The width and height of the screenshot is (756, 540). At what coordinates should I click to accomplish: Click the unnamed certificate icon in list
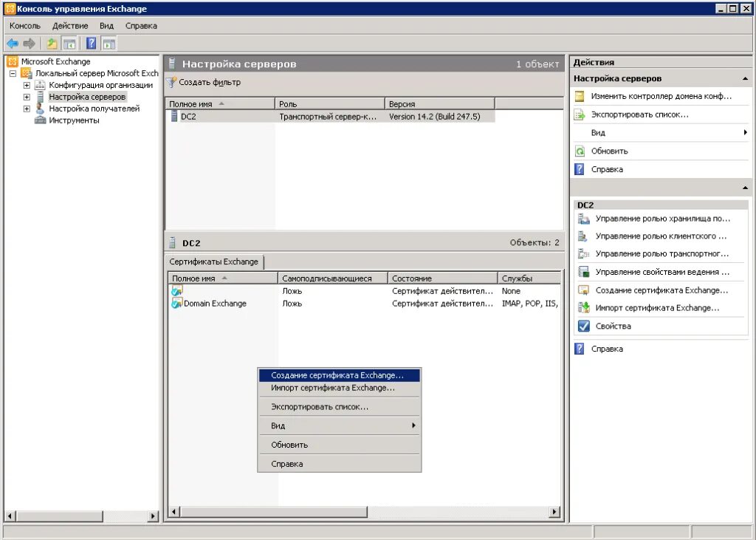pos(177,291)
